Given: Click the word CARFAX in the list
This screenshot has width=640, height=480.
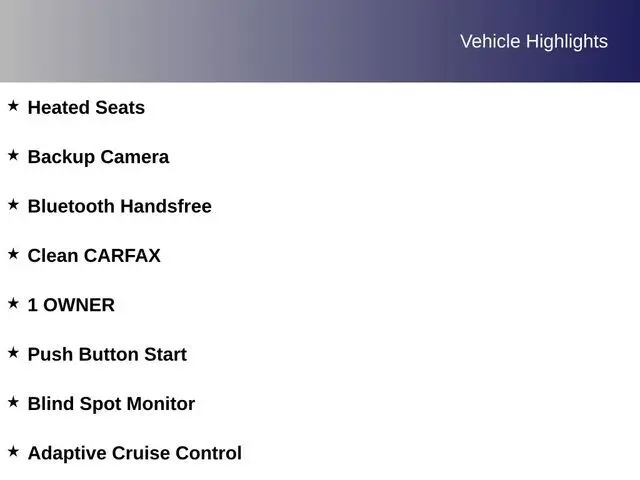Looking at the screenshot, I should tap(122, 256).
